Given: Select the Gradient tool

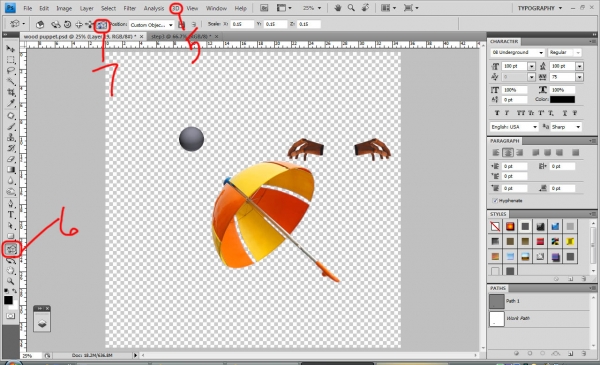Looking at the screenshot, I should point(10,169).
